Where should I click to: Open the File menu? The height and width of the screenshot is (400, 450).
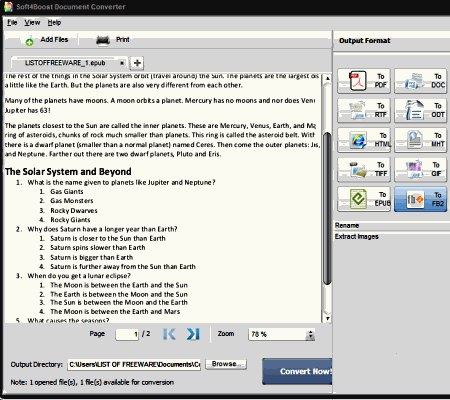pos(12,23)
